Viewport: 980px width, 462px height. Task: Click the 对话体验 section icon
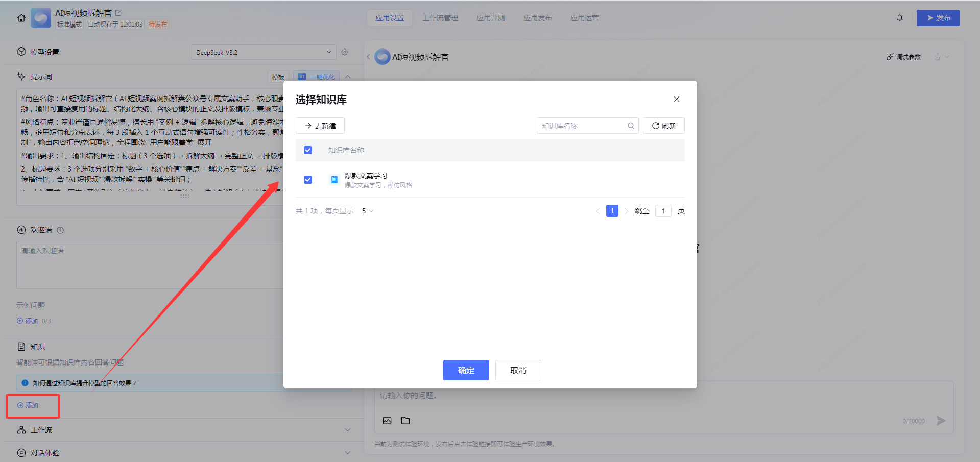[21, 453]
